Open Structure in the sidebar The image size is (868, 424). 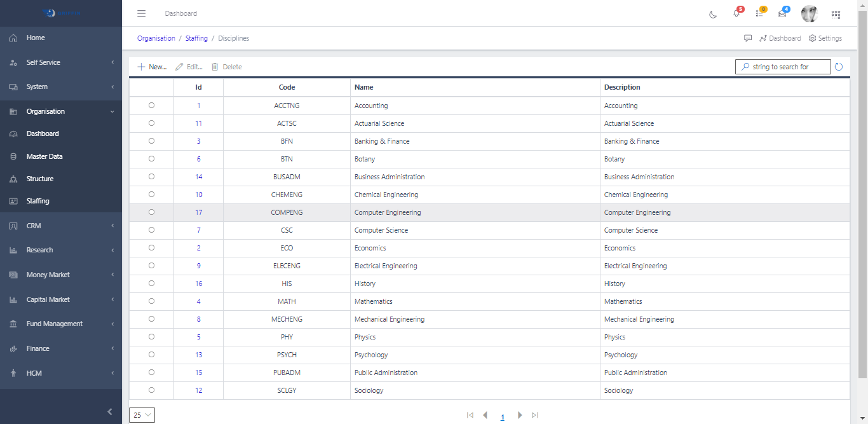click(x=40, y=179)
